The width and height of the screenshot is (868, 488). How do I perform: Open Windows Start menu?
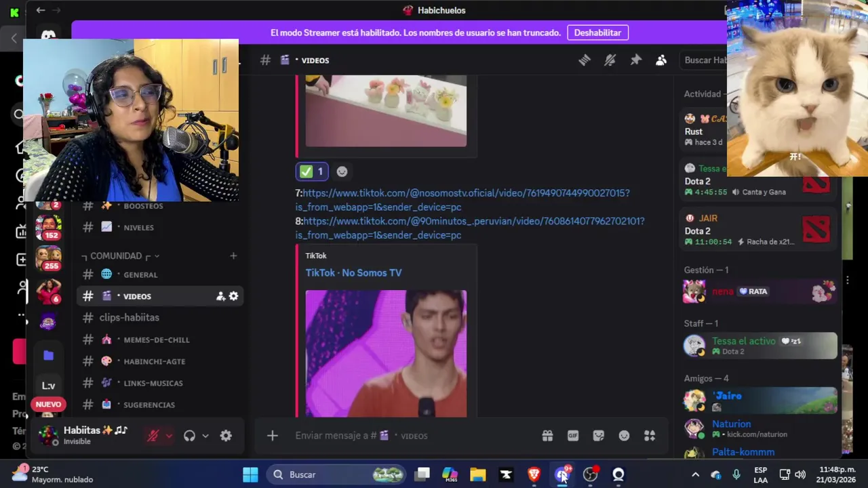(x=250, y=474)
